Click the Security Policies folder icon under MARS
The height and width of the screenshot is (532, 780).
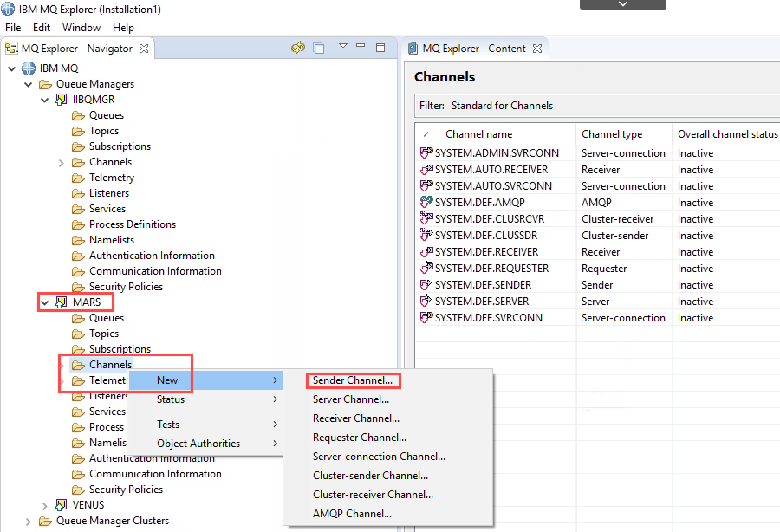pos(78,490)
